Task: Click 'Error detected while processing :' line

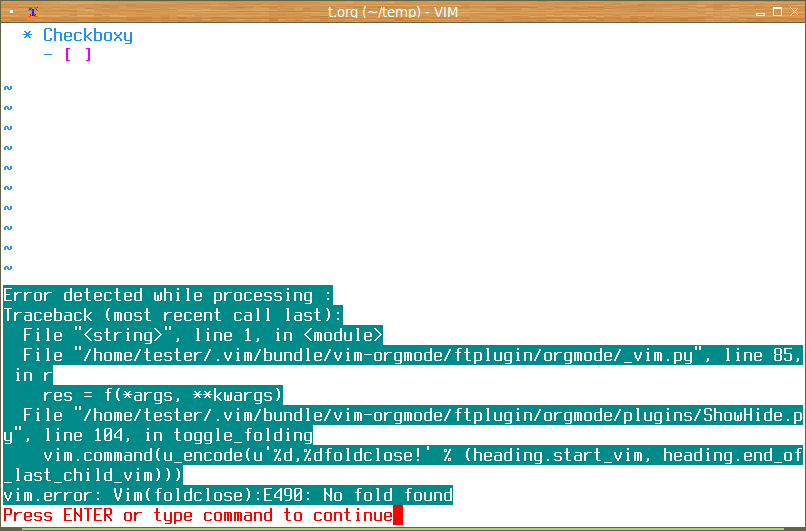Action: click(x=168, y=296)
